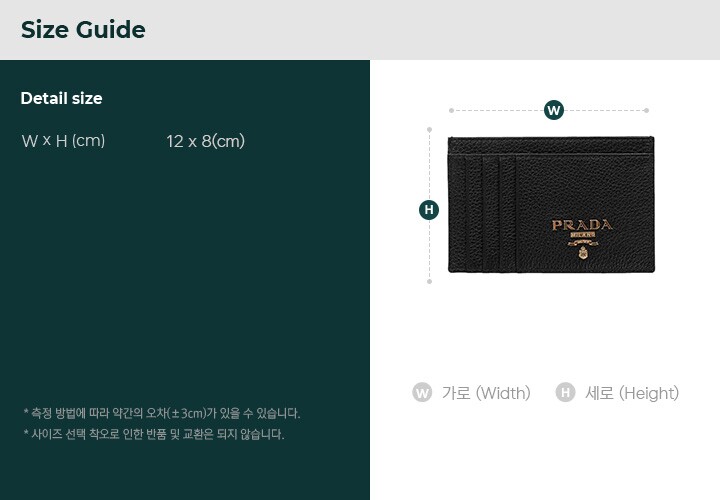
Task: Click the grey H legend icon
Action: click(x=565, y=393)
